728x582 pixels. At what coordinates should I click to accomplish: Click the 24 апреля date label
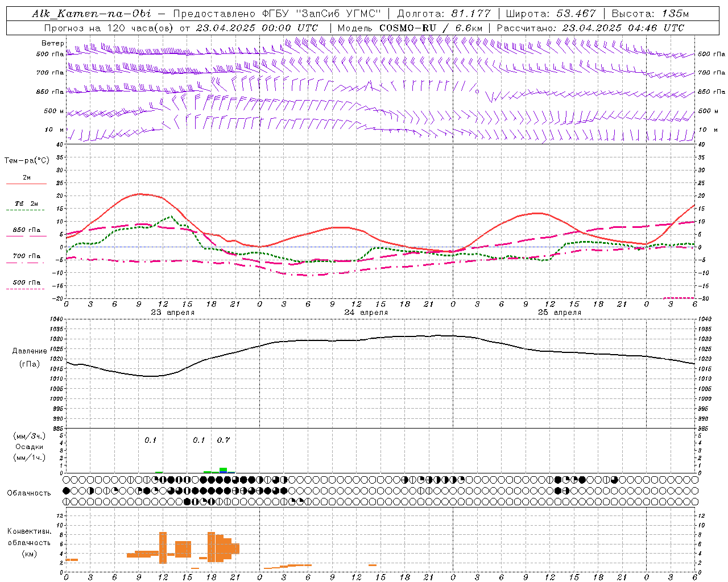[366, 313]
